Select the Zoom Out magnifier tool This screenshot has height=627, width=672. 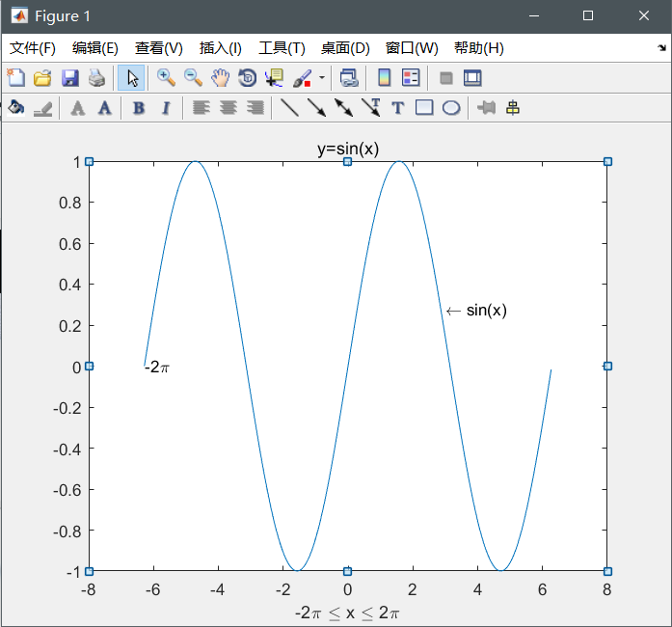[193, 78]
